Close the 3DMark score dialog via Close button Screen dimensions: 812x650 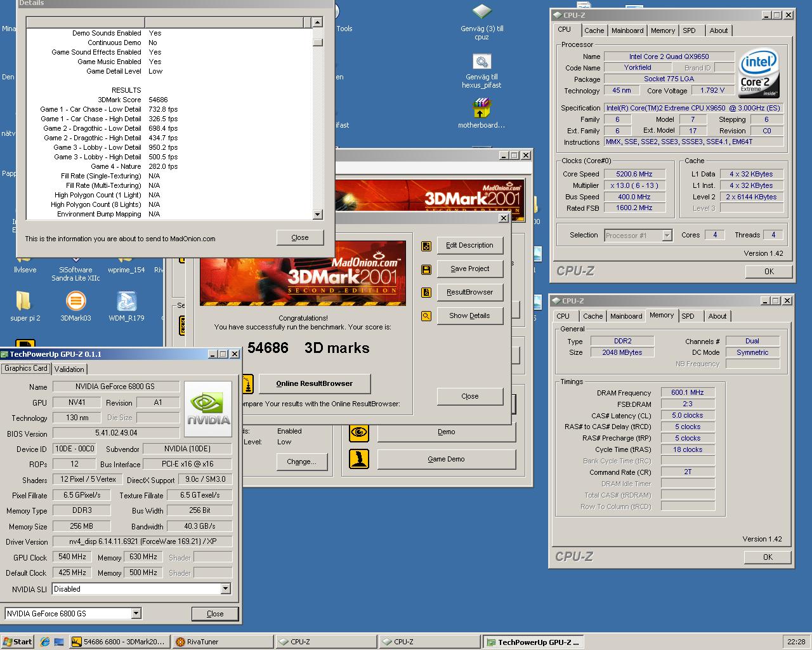pos(469,396)
